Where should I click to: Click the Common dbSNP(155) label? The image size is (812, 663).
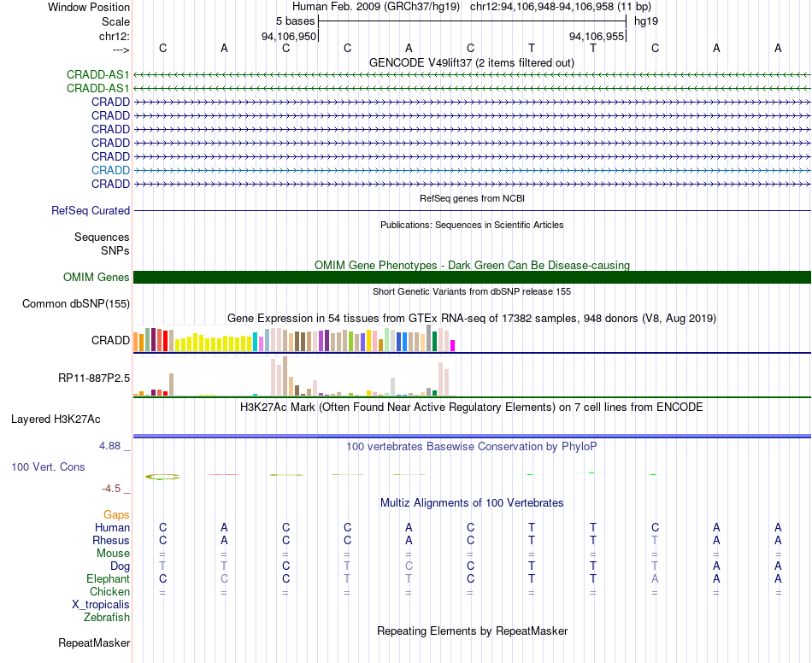(75, 304)
